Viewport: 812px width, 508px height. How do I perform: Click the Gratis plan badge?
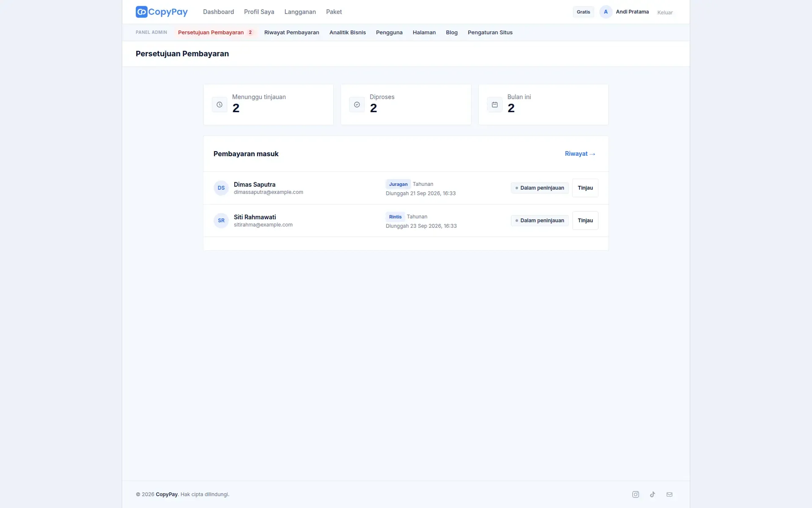[x=583, y=12]
